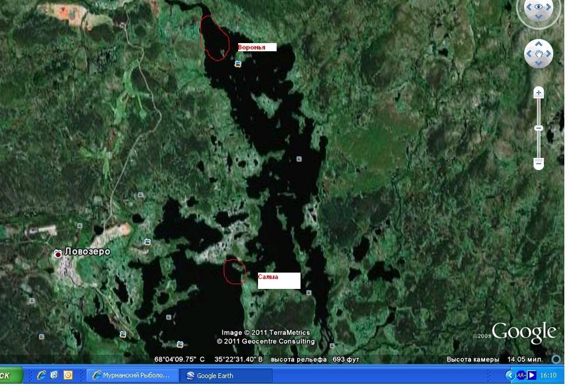Select the Ловозеро placemark marker
This screenshot has width=569, height=392.
[58, 254]
